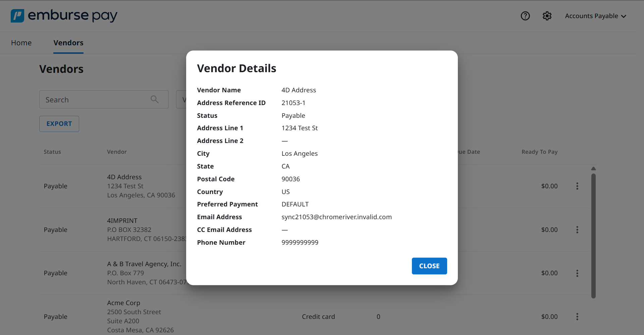Open the actions menu for A & B Travel Agency
This screenshot has height=335, width=644.
coord(577,273)
